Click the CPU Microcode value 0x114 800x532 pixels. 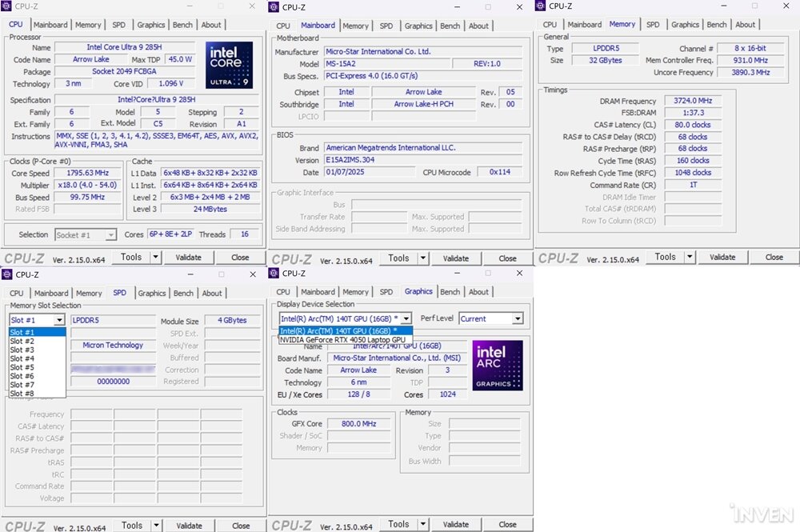point(499,172)
